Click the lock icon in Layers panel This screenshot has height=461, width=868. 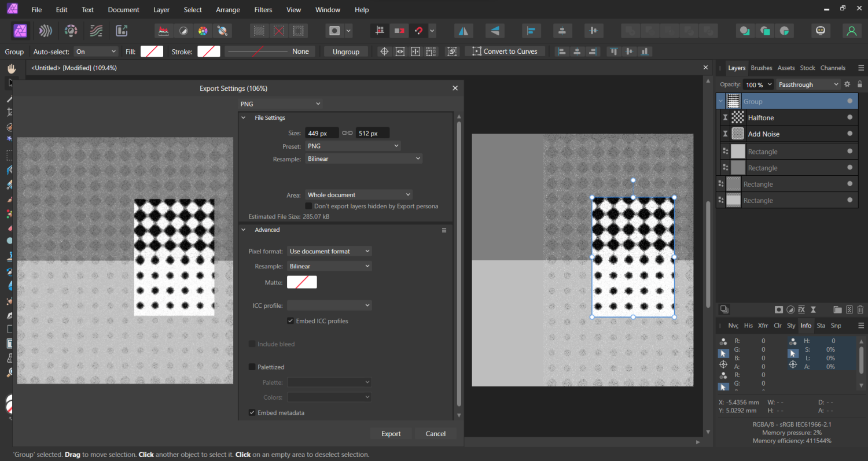click(860, 84)
